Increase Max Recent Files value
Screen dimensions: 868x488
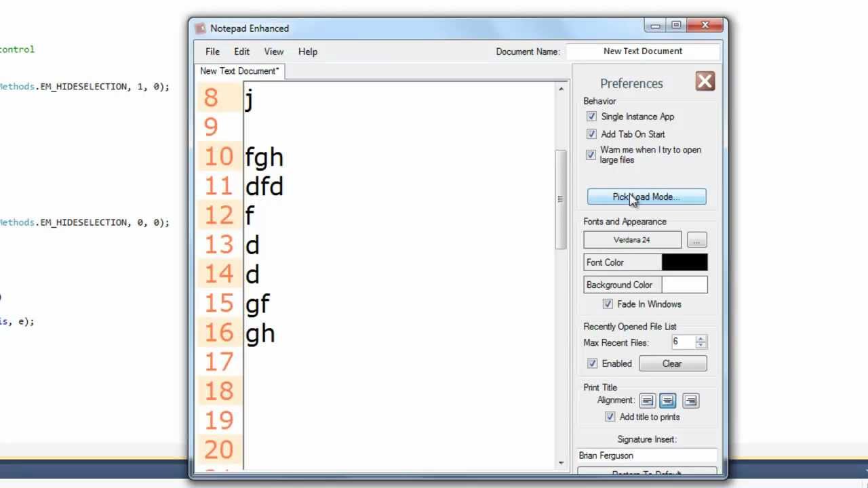tap(701, 339)
